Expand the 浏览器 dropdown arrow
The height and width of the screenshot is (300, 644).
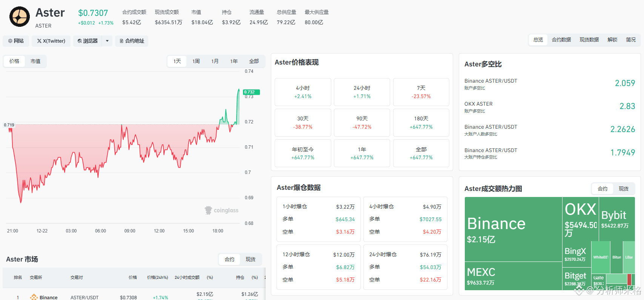coord(107,41)
